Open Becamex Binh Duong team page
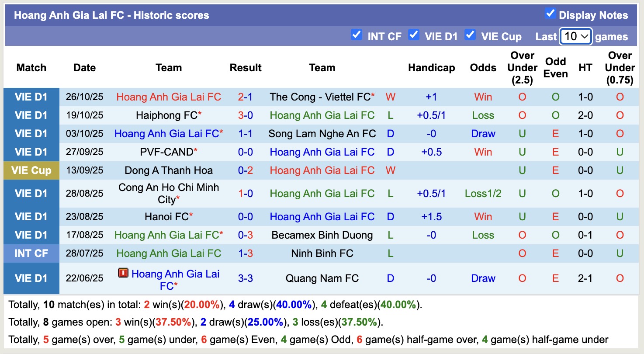 (322, 235)
